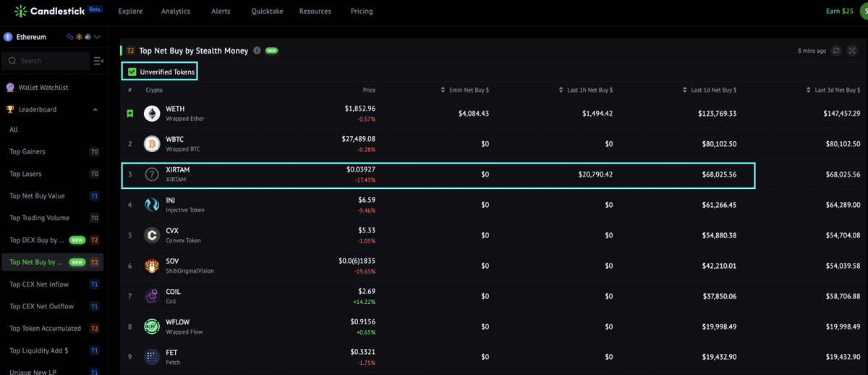868x375 pixels.
Task: Click the Leaderboard trophy icon
Action: point(9,109)
